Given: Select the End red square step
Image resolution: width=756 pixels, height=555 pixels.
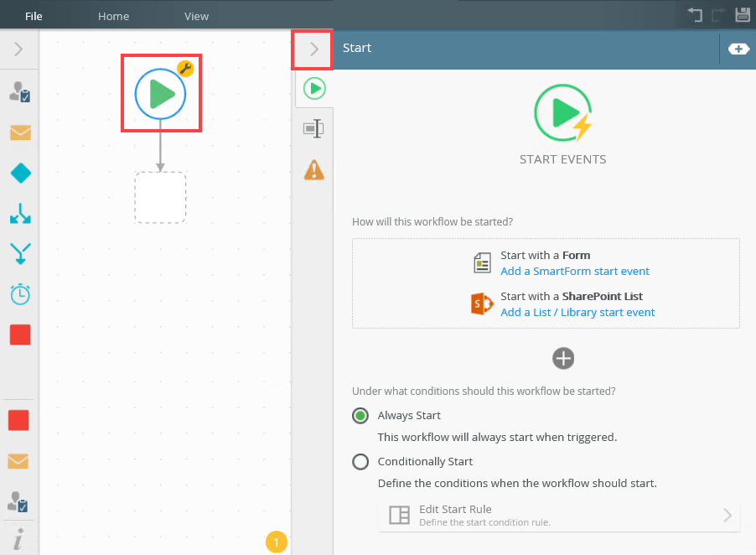Looking at the screenshot, I should (20, 335).
